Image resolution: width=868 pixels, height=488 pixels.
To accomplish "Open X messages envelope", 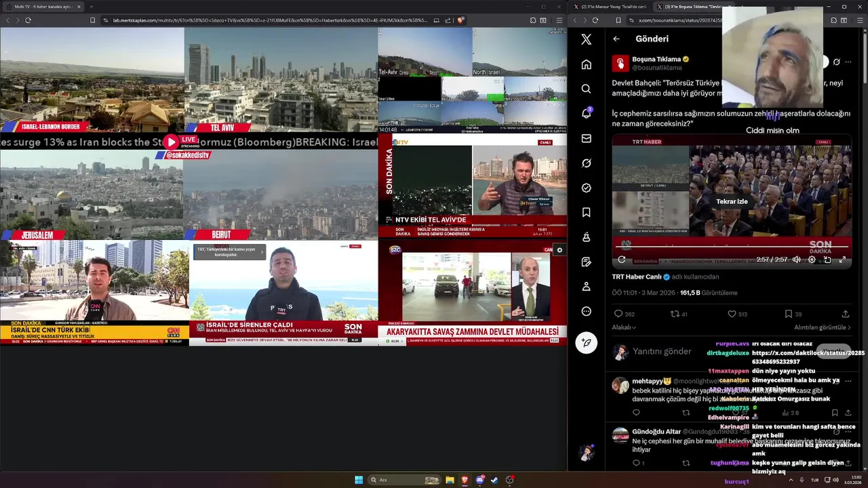I will point(587,138).
